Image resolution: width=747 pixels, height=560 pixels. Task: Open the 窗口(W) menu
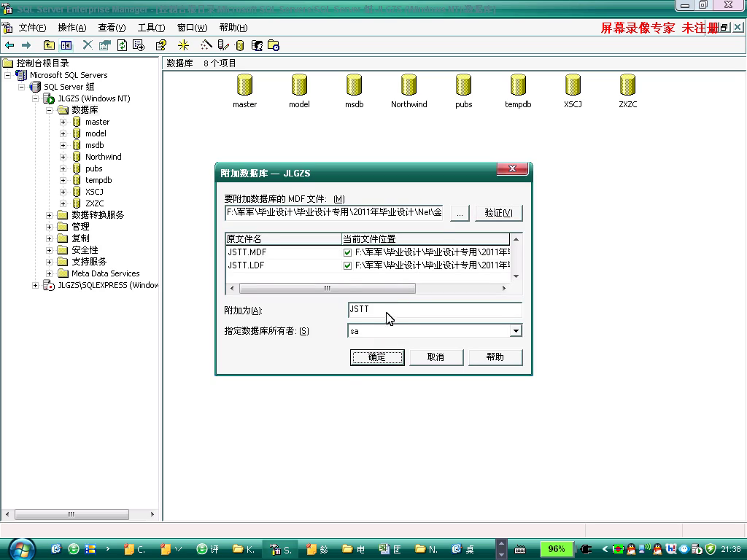pyautogui.click(x=192, y=28)
